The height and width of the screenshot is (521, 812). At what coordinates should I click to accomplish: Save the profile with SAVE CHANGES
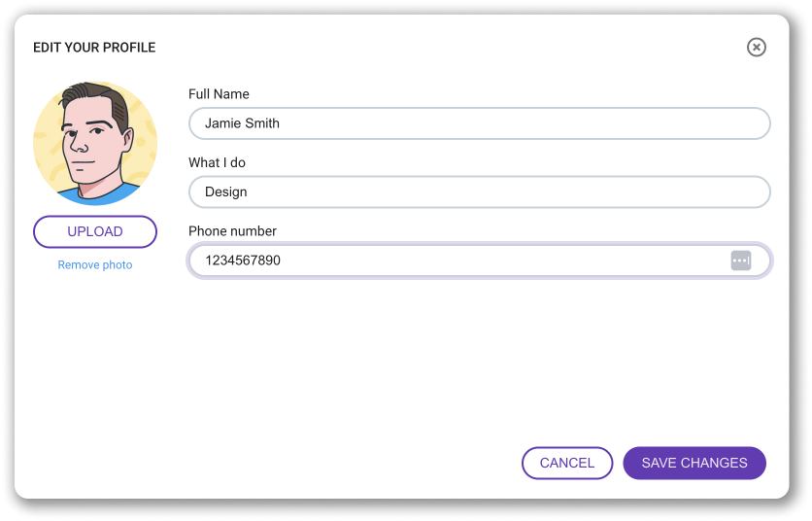pos(694,463)
